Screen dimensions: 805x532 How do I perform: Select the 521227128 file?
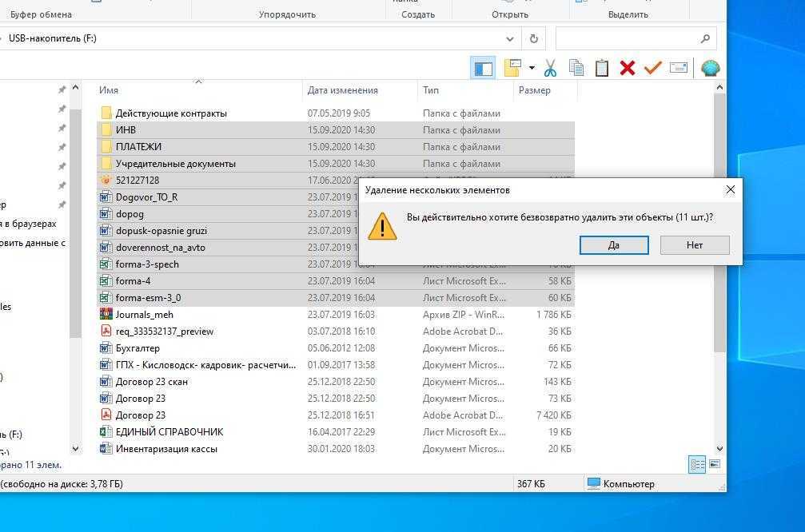coord(137,181)
